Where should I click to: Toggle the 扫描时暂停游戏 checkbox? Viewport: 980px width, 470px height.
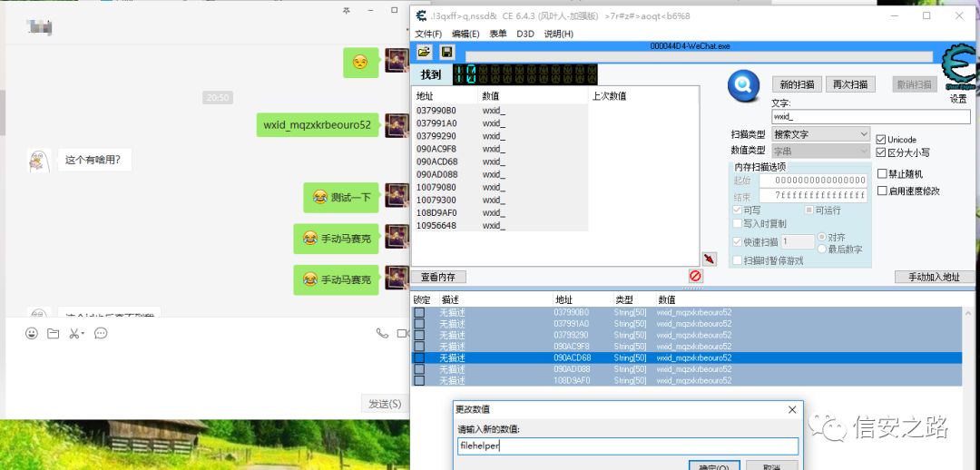[738, 260]
